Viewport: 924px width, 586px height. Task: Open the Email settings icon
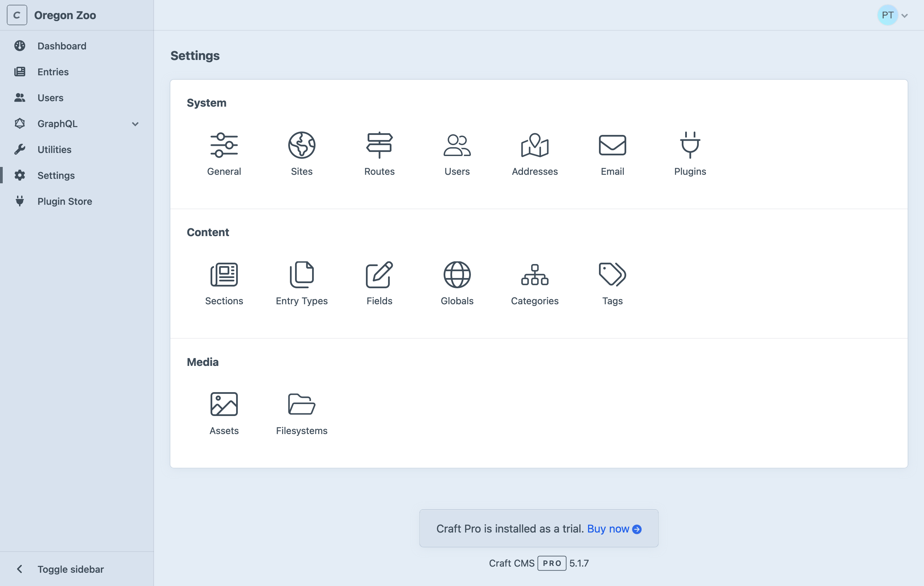click(x=612, y=154)
